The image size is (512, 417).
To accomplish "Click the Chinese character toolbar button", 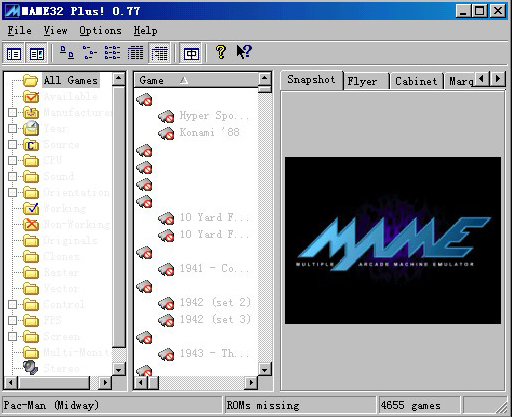I will 191,53.
